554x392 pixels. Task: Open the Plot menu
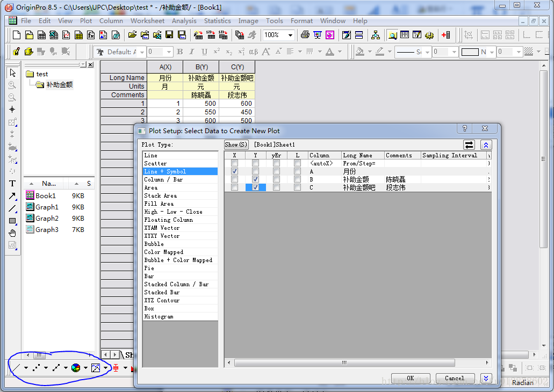pos(86,21)
